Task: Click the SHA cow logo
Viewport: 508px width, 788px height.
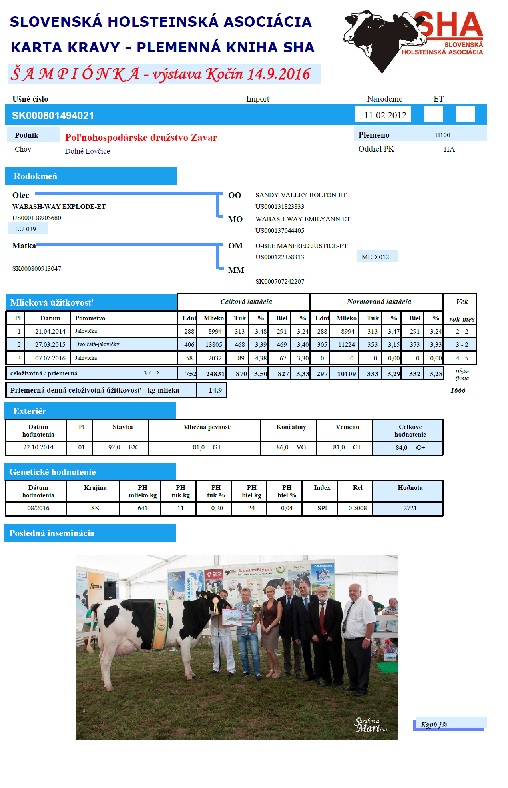Action: coord(414,39)
